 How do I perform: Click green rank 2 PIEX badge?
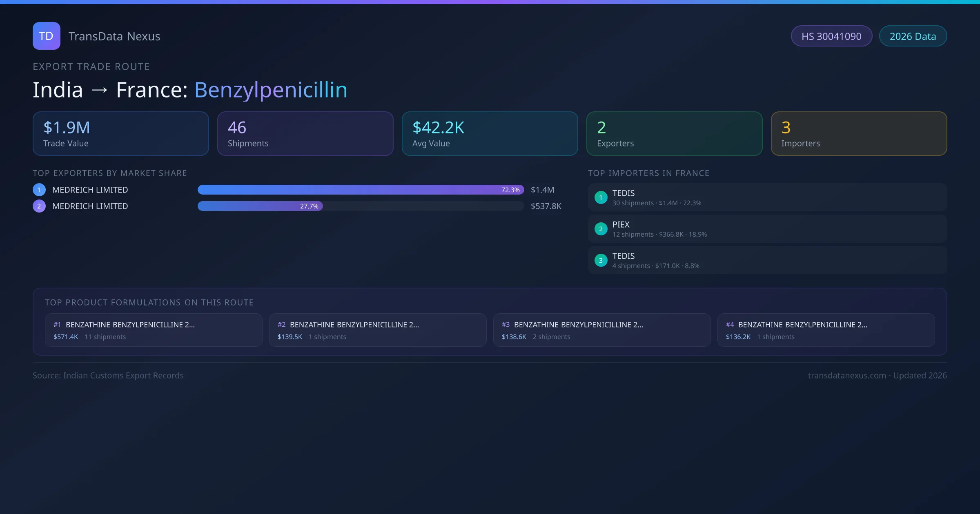click(601, 229)
